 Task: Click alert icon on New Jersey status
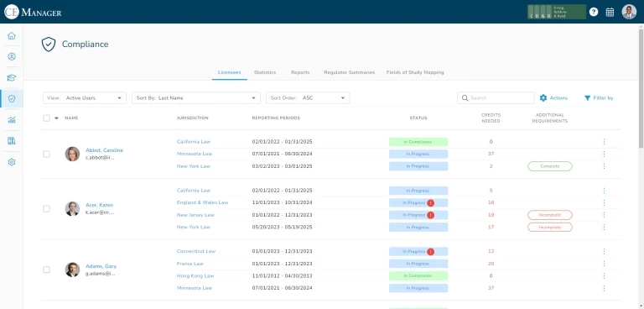(x=430, y=215)
